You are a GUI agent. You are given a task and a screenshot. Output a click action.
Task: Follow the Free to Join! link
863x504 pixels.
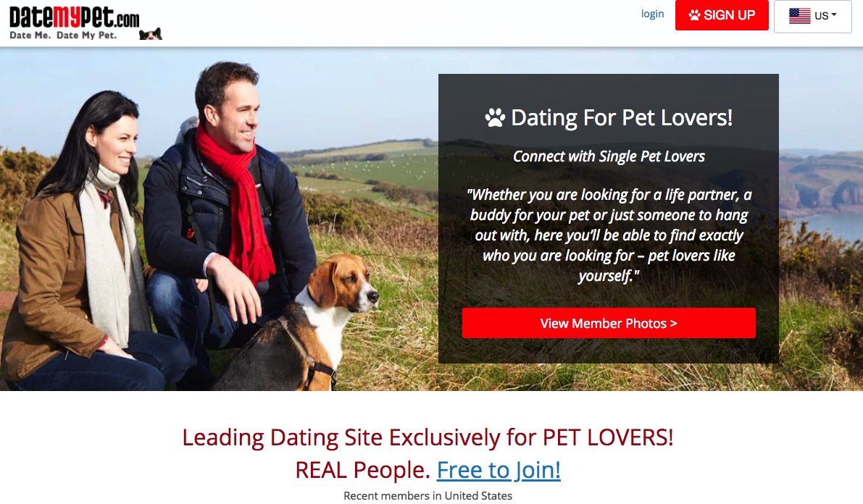(499, 470)
